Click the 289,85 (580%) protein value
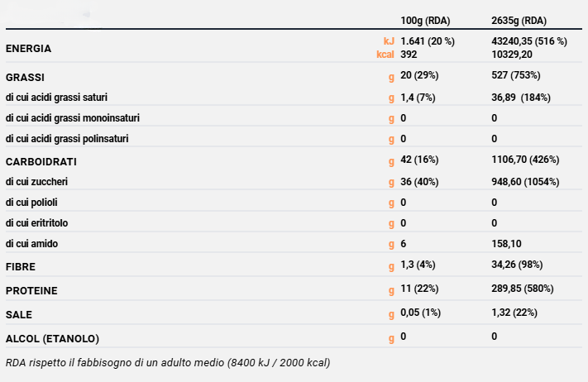The image size is (588, 382). pyautogui.click(x=522, y=289)
